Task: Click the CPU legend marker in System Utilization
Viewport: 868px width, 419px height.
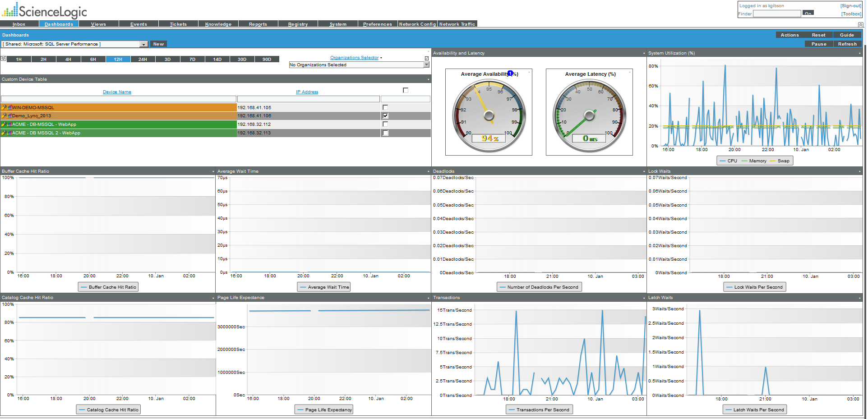Action: coord(723,161)
